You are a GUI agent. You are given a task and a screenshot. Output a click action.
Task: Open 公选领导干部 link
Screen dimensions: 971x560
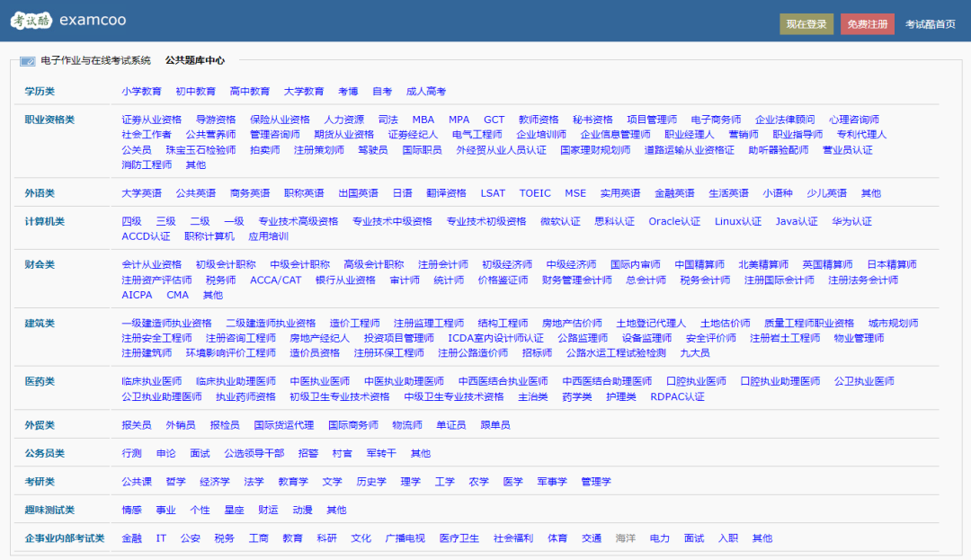pos(254,453)
